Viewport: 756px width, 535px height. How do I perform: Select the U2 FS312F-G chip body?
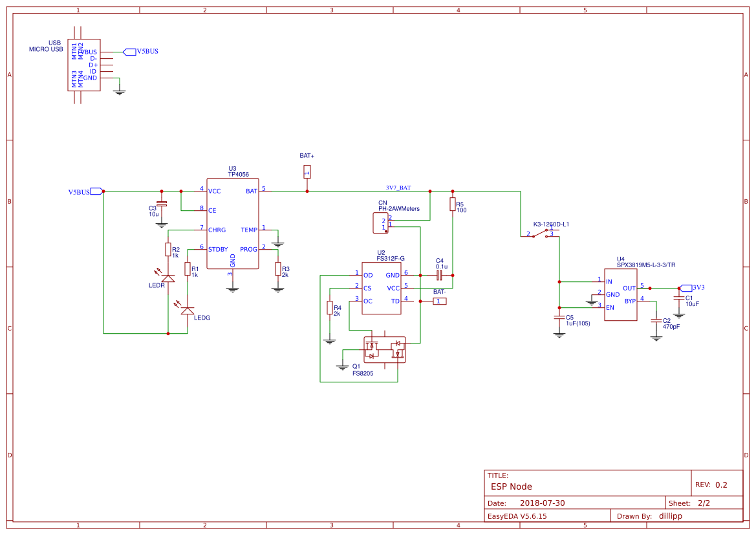[382, 289]
